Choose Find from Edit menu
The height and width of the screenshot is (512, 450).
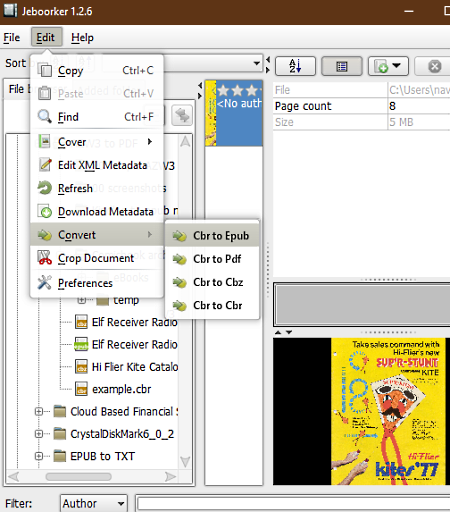97,117
